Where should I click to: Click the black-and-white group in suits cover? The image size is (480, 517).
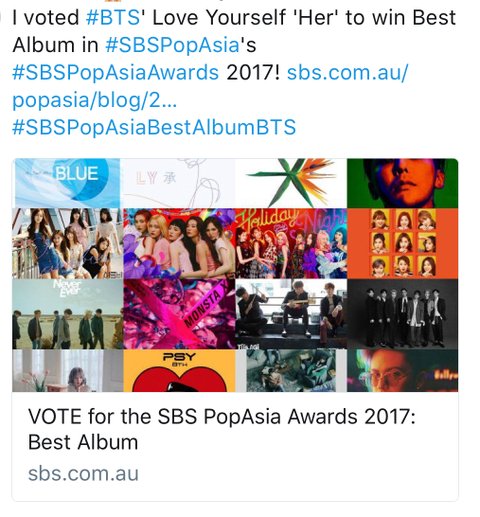(402, 314)
